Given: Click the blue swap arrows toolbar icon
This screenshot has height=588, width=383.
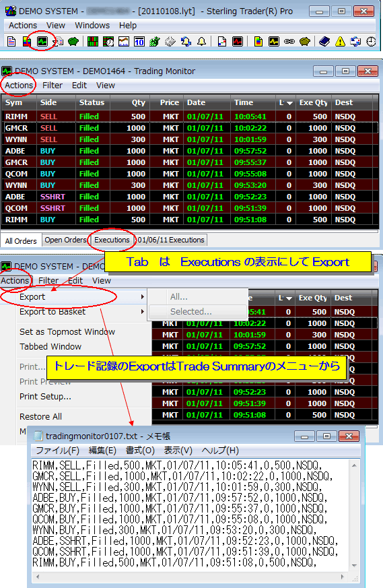Looking at the screenshot, I should [x=355, y=41].
